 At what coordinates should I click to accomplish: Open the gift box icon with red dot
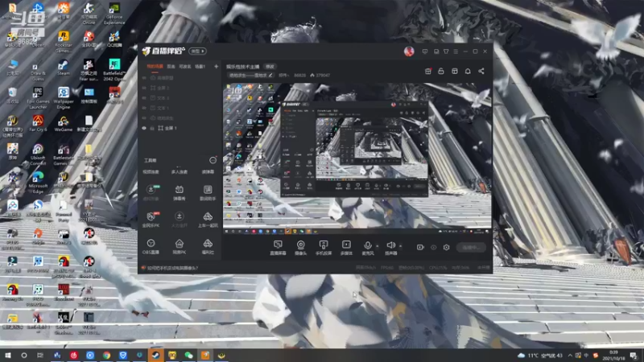(x=428, y=72)
